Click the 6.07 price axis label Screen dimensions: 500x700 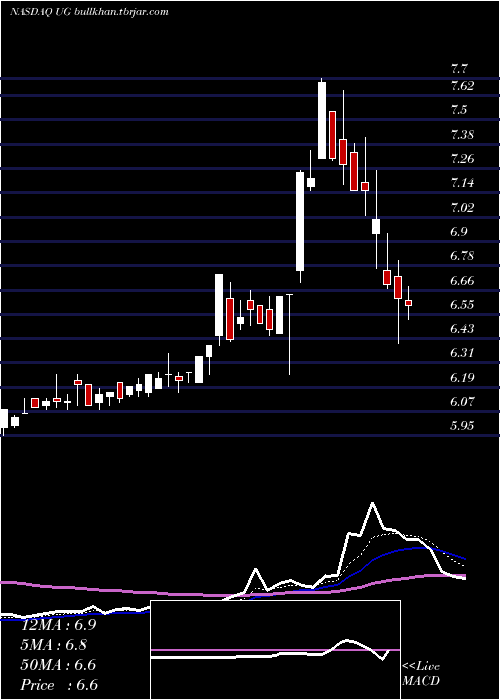pyautogui.click(x=462, y=402)
